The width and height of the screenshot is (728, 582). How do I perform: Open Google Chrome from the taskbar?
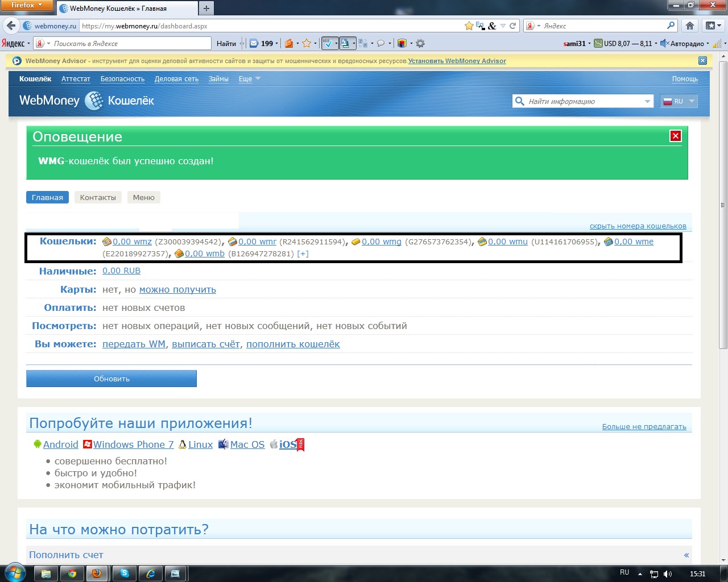(72, 573)
